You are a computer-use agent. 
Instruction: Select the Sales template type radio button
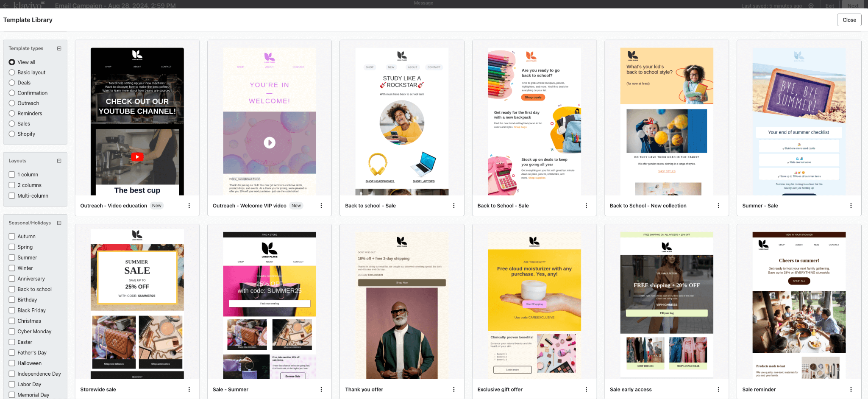[12, 123]
